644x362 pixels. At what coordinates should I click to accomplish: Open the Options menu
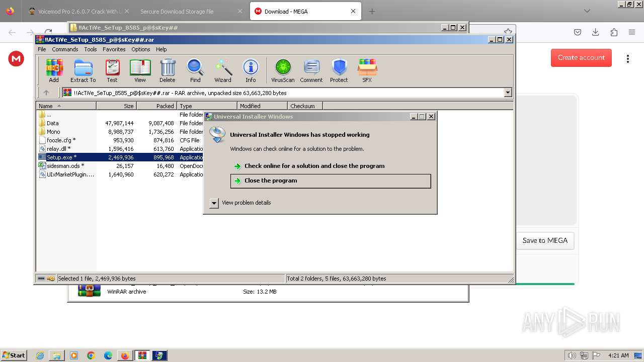141,49
